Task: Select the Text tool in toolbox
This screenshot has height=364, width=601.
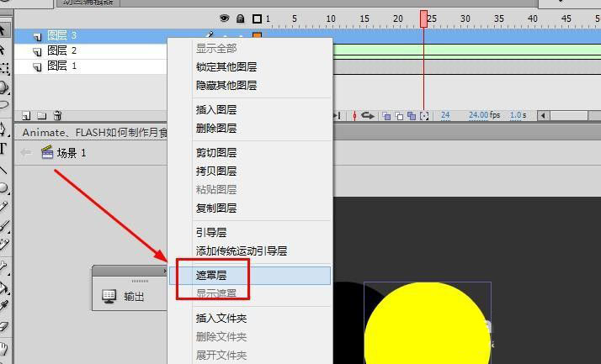Action: (3, 149)
